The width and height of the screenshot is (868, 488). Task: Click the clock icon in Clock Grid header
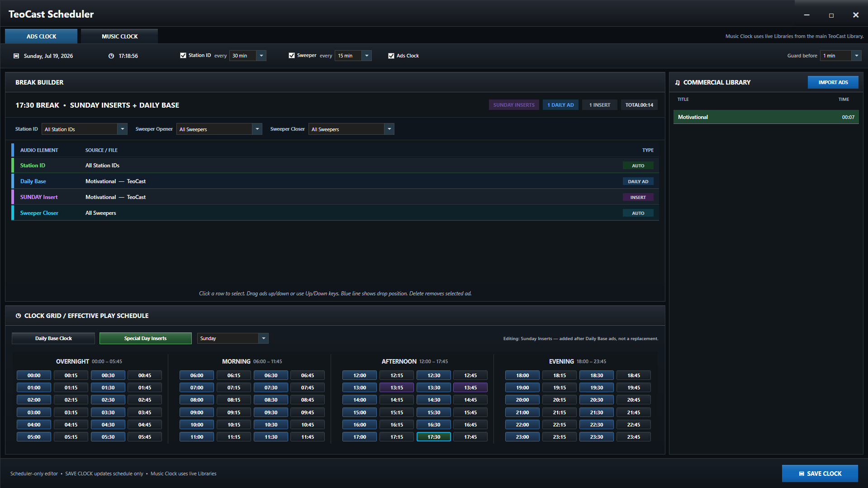[18, 316]
